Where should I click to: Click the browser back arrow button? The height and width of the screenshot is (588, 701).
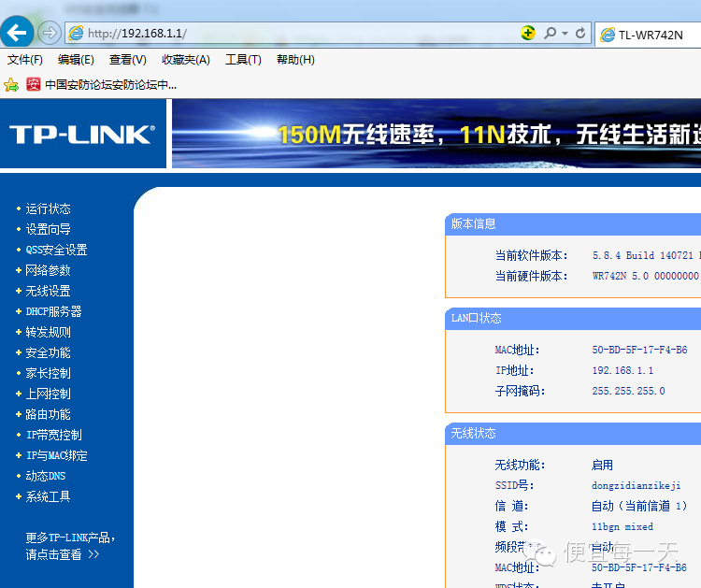(17, 32)
